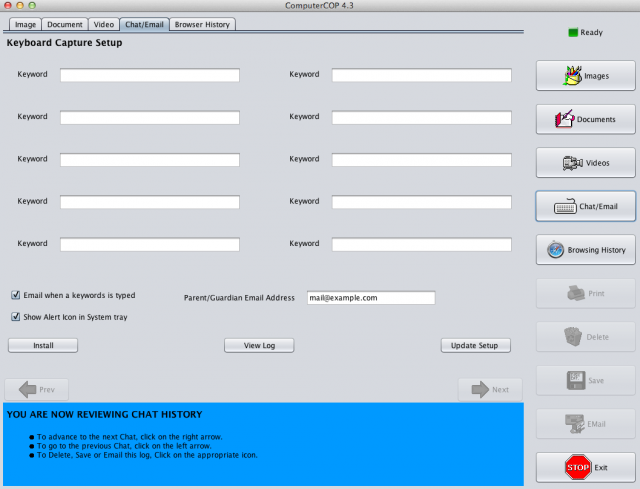Open Browsing History compass button
The image size is (640, 489).
pyautogui.click(x=585, y=250)
